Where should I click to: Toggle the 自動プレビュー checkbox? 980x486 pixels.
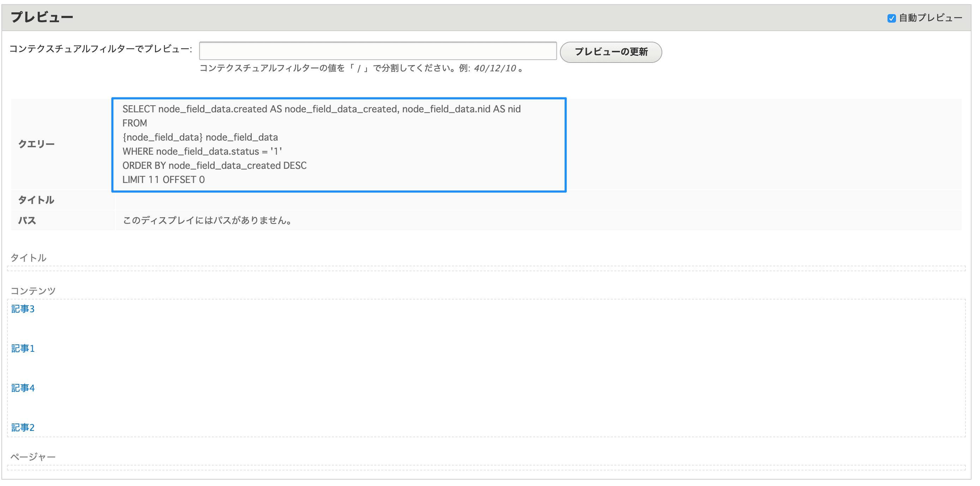point(891,18)
